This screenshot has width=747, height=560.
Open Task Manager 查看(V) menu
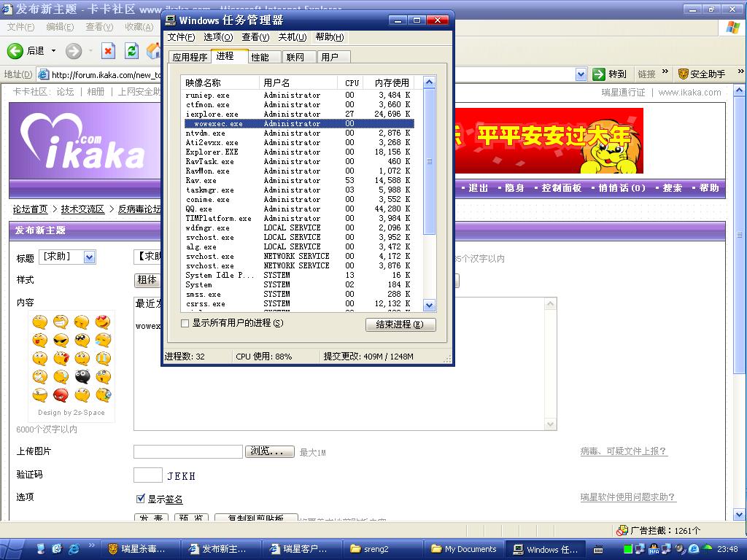(x=255, y=37)
